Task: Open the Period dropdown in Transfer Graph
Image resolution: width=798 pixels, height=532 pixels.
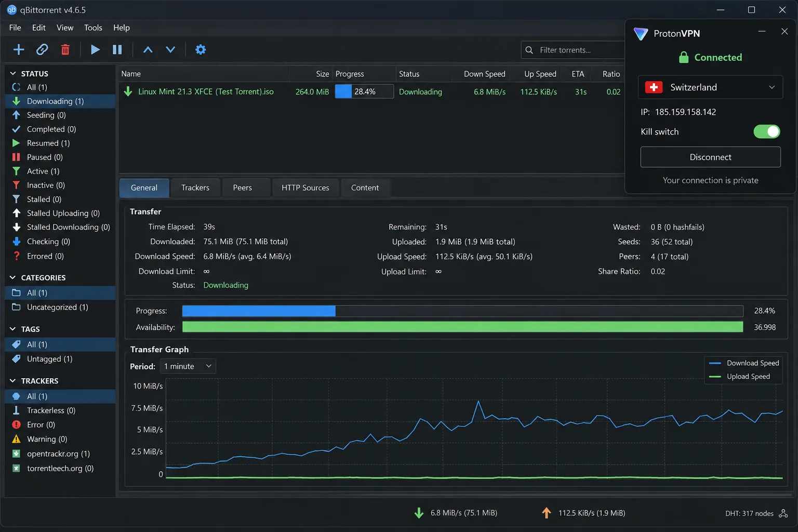Action: [x=188, y=366]
